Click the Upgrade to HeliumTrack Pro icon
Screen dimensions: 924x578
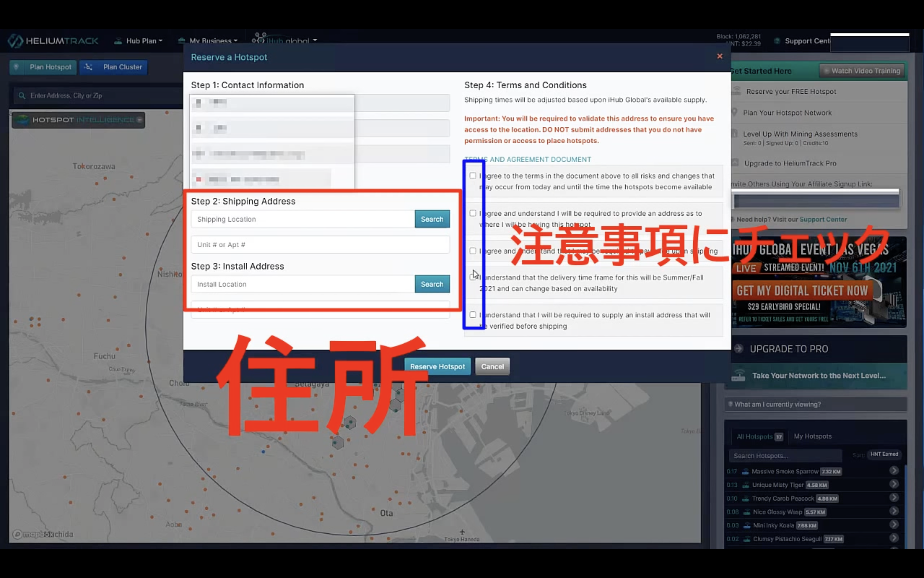(735, 163)
